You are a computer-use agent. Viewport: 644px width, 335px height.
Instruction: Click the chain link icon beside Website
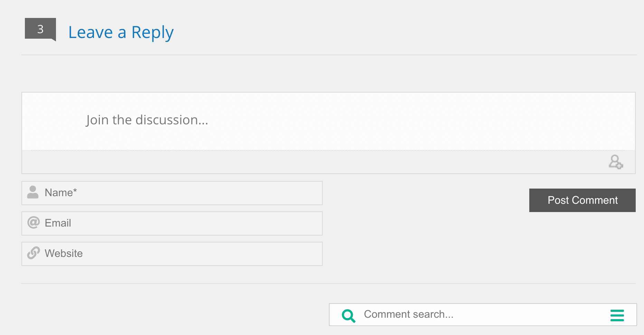pos(34,253)
